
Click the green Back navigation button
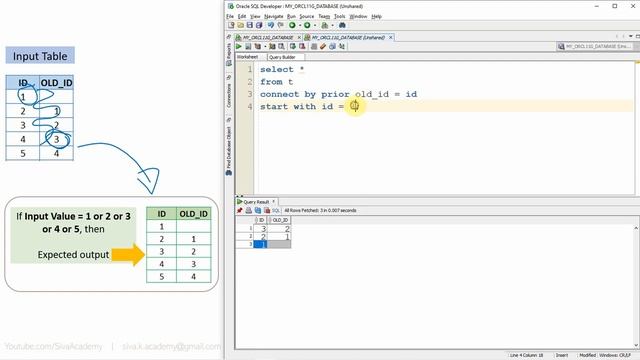click(x=292, y=25)
